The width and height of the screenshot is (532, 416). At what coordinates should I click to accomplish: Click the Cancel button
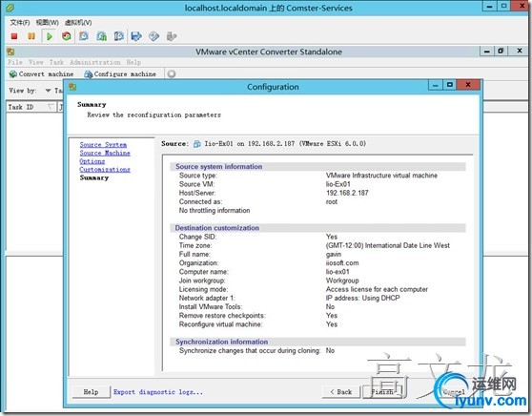pos(454,392)
